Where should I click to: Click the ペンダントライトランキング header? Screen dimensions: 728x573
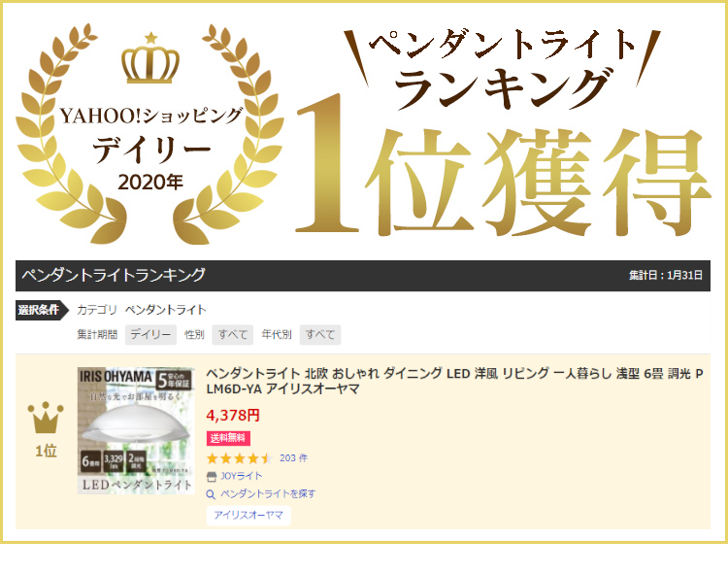click(x=114, y=275)
